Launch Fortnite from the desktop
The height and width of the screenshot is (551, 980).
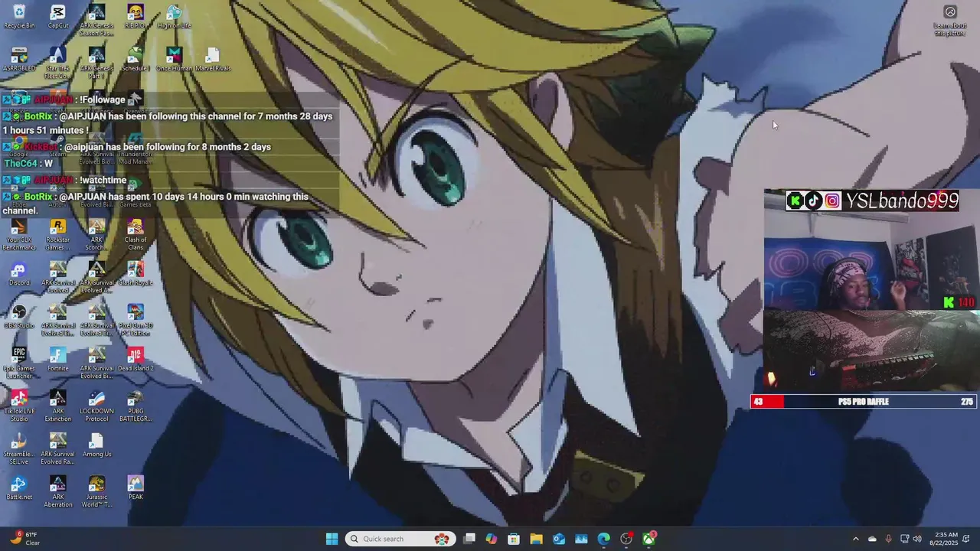tap(58, 359)
